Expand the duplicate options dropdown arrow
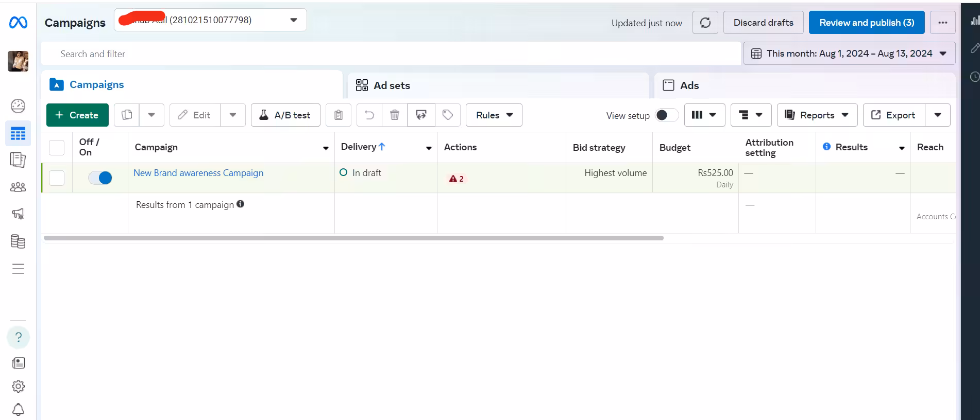 pyautogui.click(x=151, y=115)
